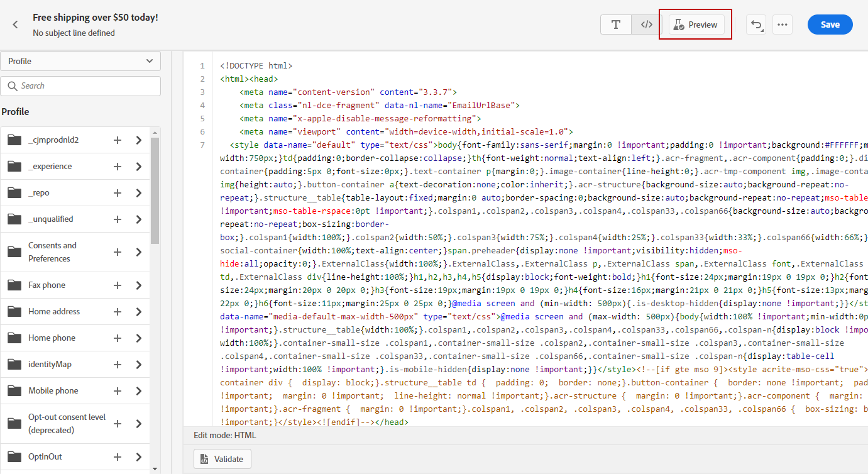Select the Home phone folder icon
868x474 pixels.
pyautogui.click(x=14, y=338)
